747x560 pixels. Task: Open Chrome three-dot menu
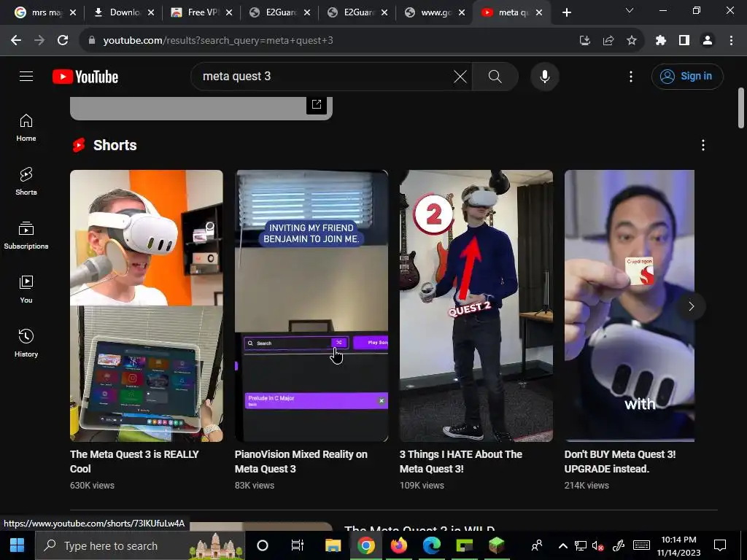click(731, 41)
